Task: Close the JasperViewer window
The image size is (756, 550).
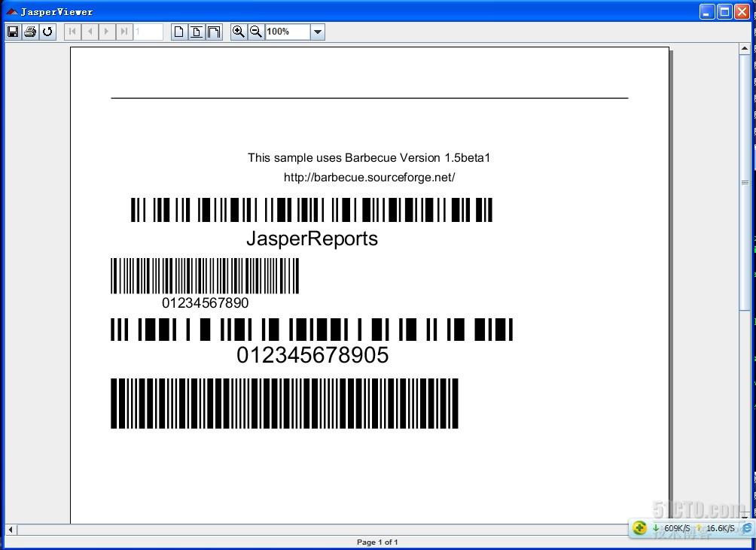Action: click(742, 11)
